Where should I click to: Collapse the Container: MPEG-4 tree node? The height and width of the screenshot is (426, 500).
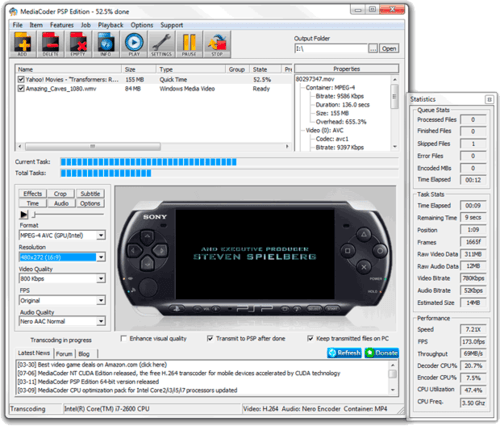coord(330,88)
